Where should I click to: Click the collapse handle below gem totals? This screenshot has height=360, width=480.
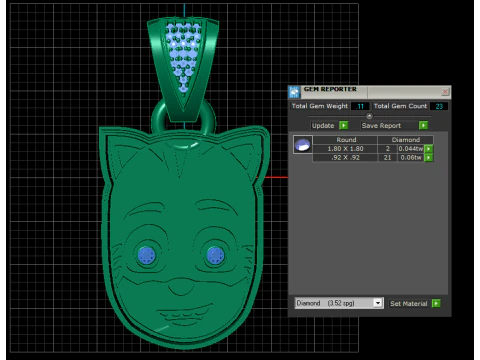point(369,116)
